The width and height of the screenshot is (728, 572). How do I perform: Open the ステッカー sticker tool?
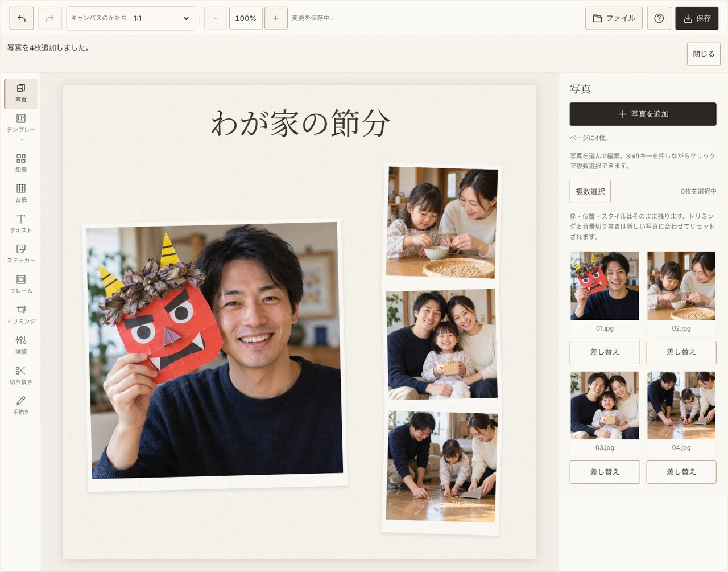coord(21,253)
